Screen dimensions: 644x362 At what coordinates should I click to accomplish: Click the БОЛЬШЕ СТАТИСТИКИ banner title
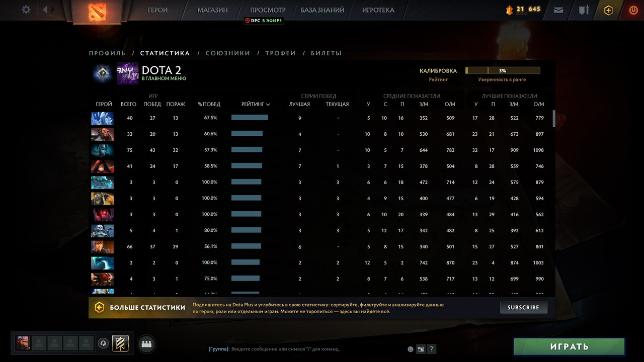tap(147, 307)
